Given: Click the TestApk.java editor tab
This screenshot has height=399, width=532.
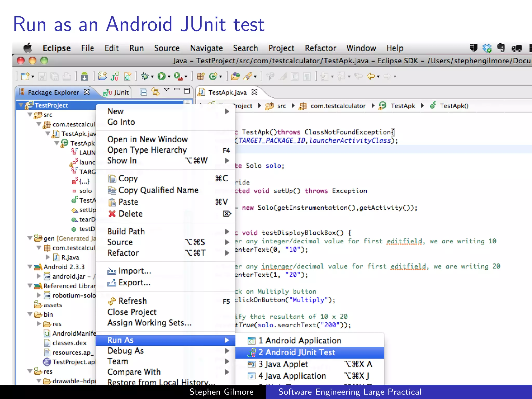Looking at the screenshot, I should (227, 92).
